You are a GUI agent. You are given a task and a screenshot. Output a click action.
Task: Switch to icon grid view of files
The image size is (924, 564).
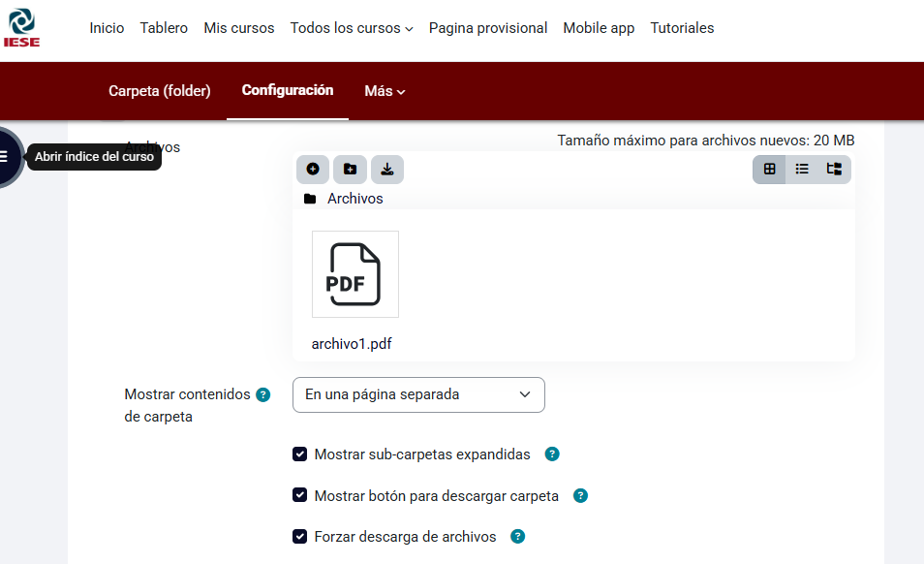(x=770, y=169)
